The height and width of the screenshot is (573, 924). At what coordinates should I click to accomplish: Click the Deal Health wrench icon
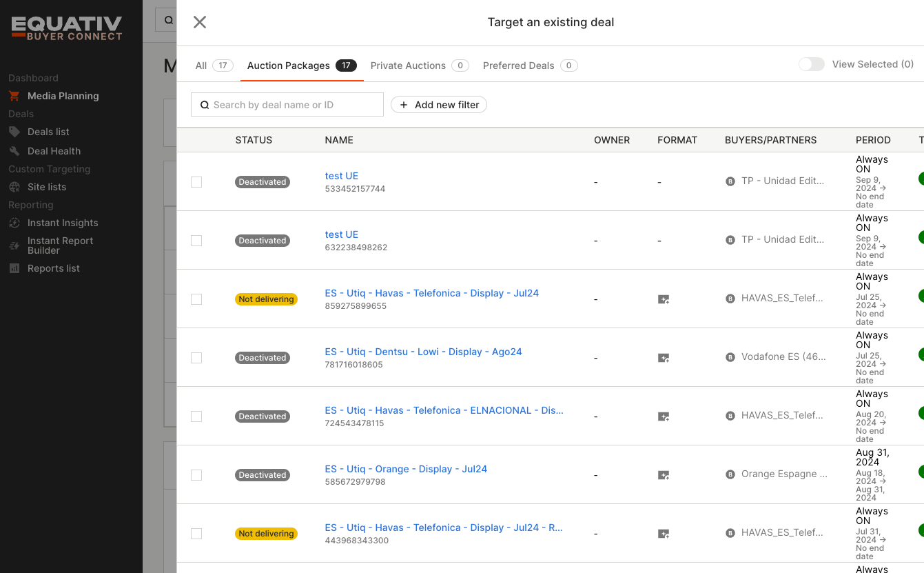point(14,151)
